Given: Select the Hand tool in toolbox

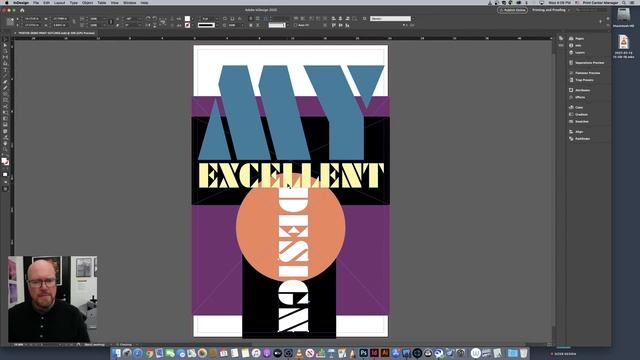Looking at the screenshot, I should pyautogui.click(x=5, y=143).
